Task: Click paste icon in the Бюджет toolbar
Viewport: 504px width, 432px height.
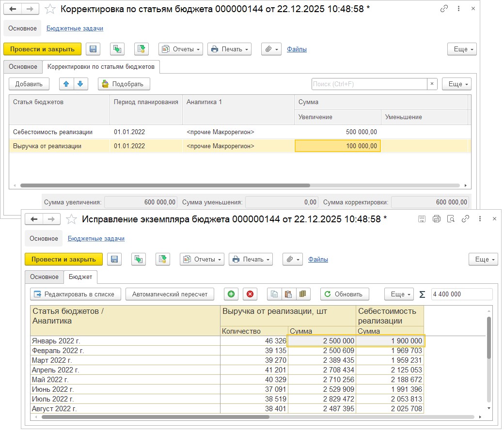Action: click(289, 294)
